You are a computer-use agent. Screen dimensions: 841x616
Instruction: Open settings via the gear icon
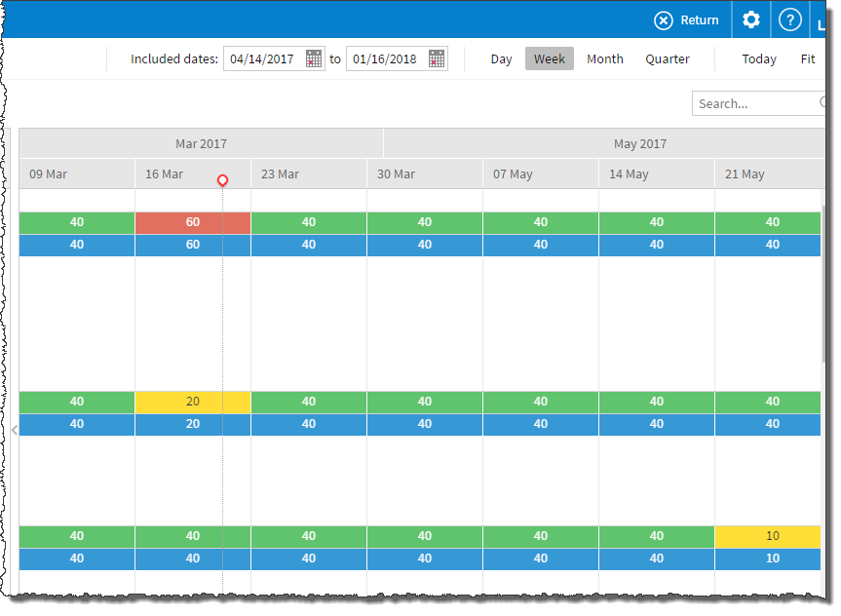coord(750,20)
